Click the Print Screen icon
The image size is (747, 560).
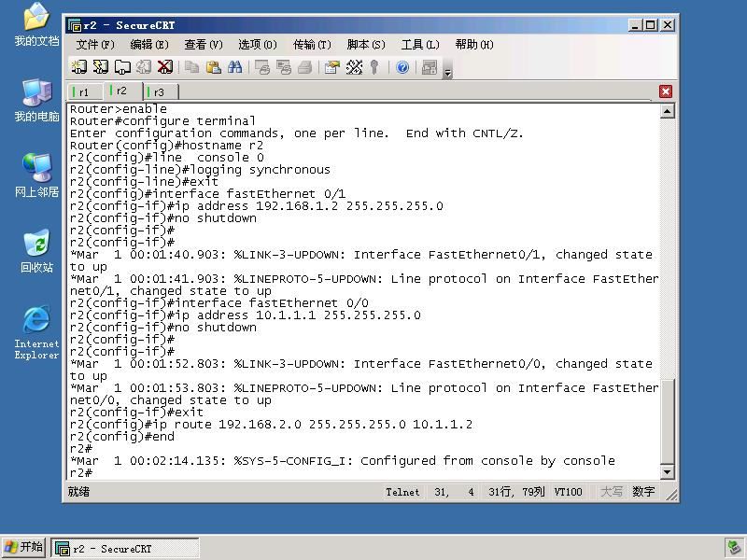262,67
